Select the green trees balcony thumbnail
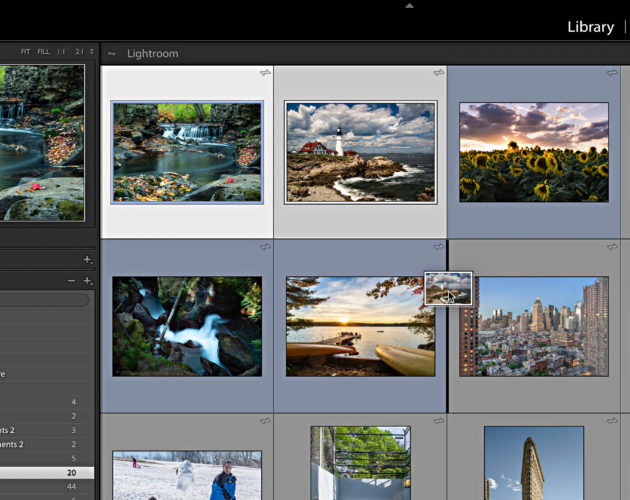630x500 pixels. click(360, 463)
